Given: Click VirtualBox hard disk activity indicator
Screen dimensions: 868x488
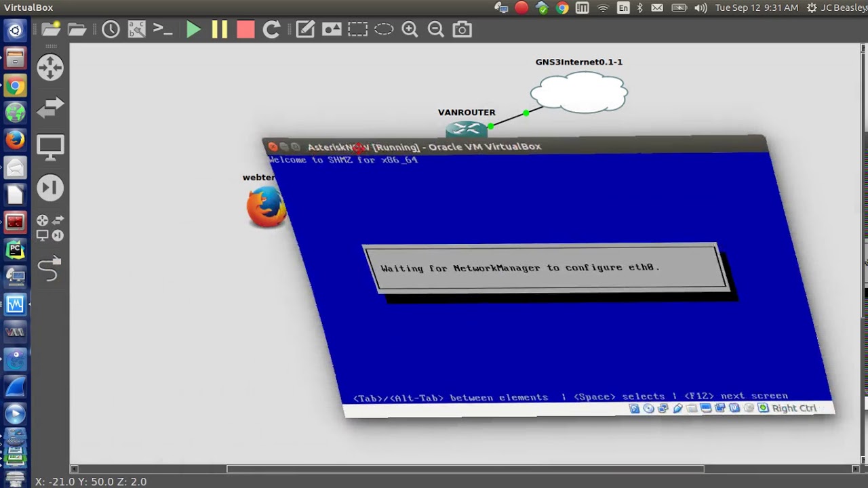Looking at the screenshot, I should click(634, 409).
